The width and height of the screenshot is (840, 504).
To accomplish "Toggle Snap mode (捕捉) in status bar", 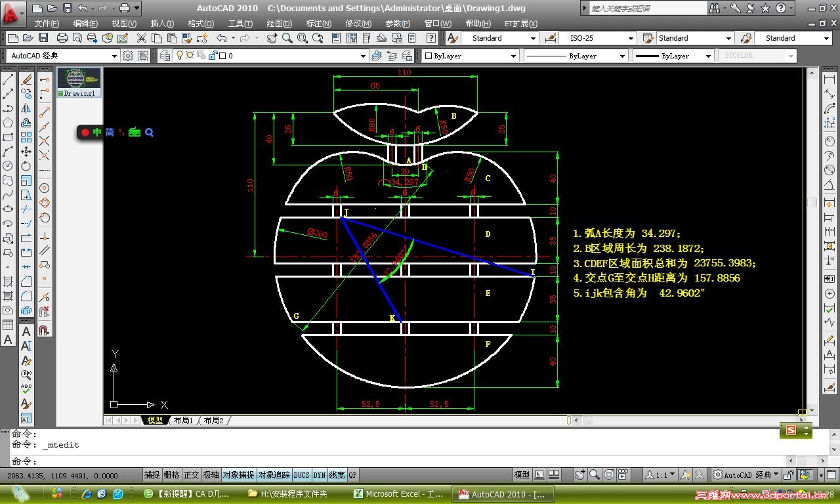I will tap(152, 475).
